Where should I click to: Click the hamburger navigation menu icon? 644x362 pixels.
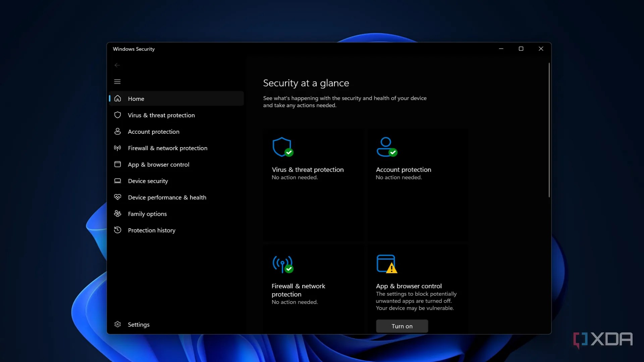(117, 82)
